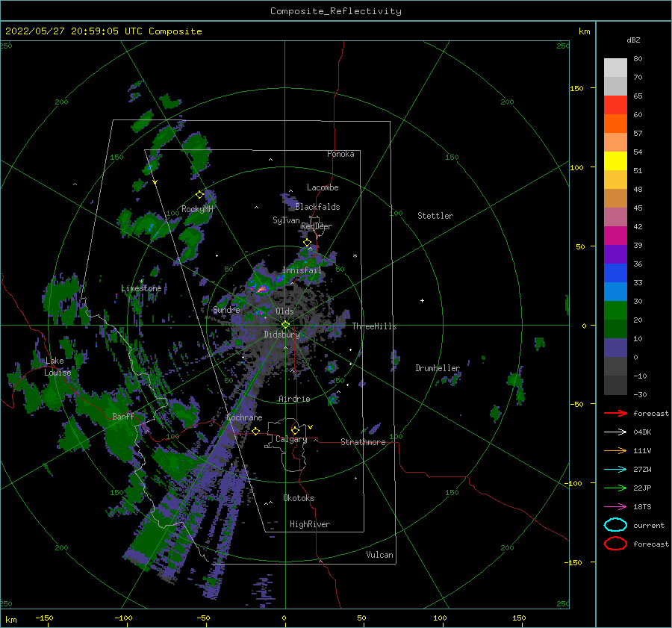Image resolution: width=672 pixels, height=628 pixels.
Task: Select the Lacombe city label
Action: pos(323,187)
